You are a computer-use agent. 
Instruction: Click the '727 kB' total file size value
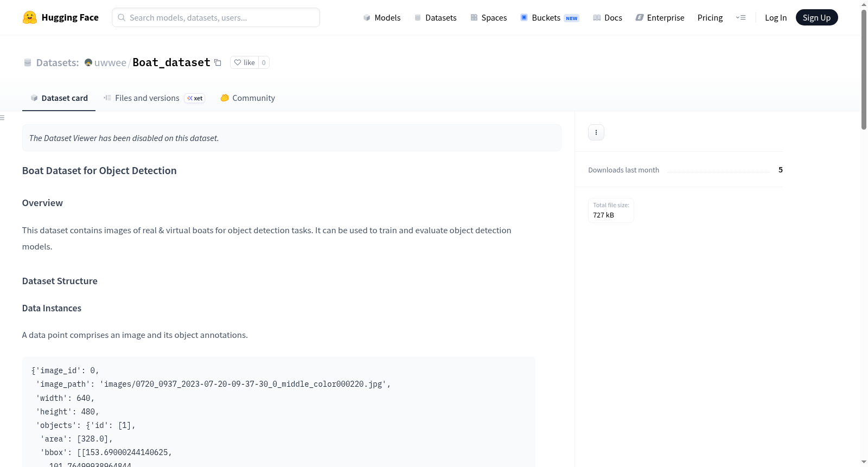(603, 215)
